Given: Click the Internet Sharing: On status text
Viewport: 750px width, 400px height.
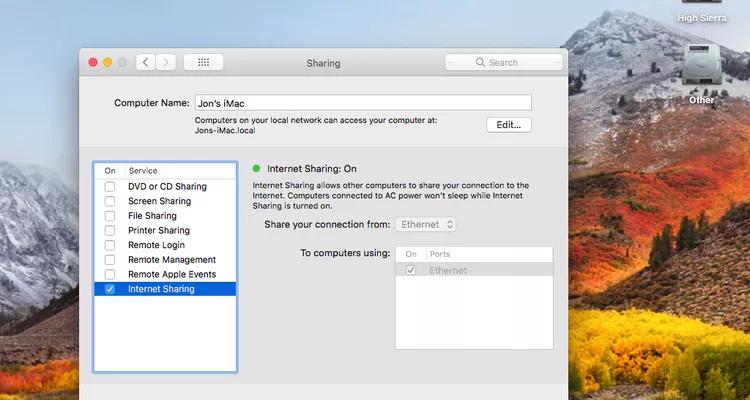Looking at the screenshot, I should coord(311,168).
